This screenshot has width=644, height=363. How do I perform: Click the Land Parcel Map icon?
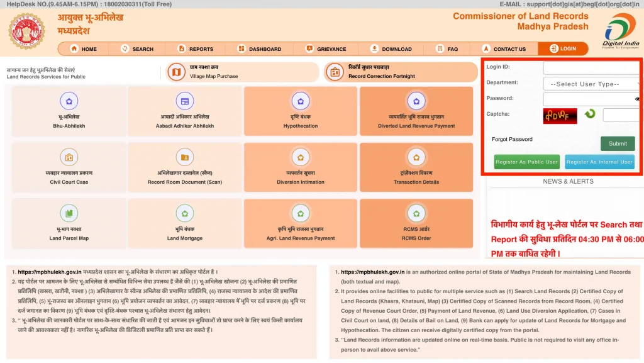69,223
